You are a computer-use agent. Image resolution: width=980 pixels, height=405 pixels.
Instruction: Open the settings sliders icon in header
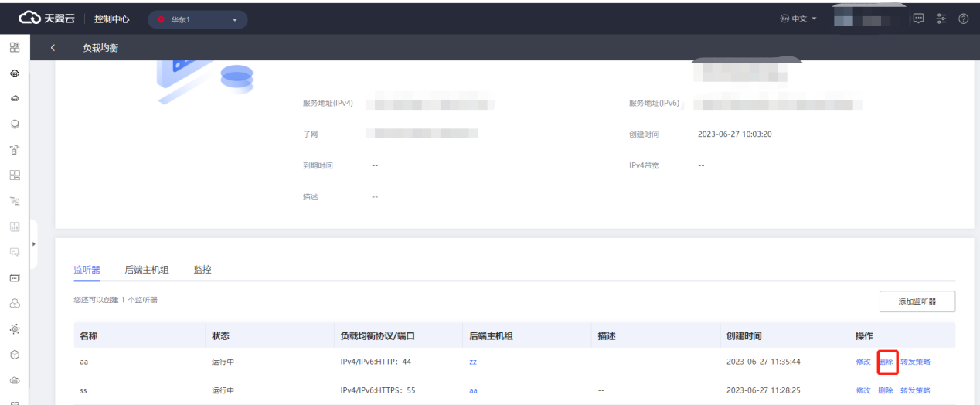(941, 19)
